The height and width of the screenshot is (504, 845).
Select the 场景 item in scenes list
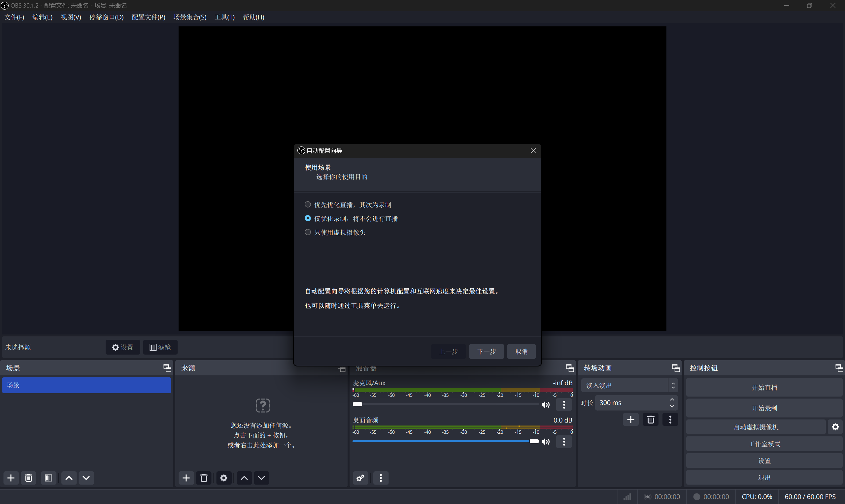click(86, 385)
